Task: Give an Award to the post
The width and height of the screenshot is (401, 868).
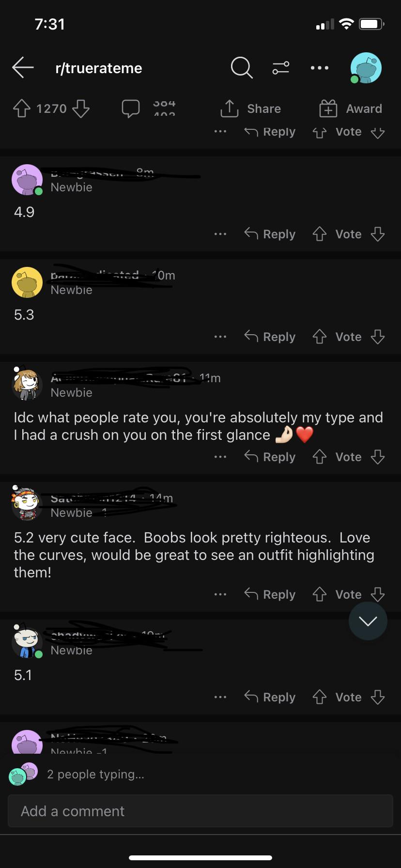Action: pyautogui.click(x=351, y=108)
